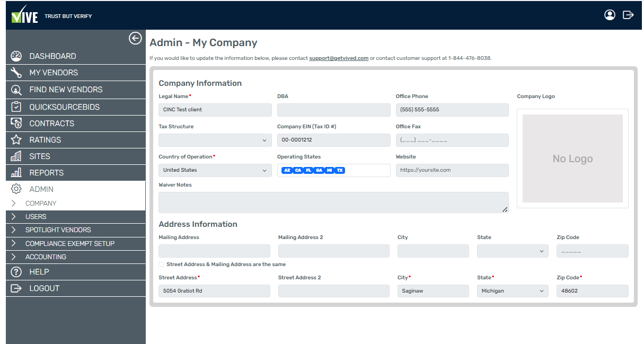Screen dimensions: 644x344
Task: Click the Zip Code field containing 48602
Action: click(593, 291)
